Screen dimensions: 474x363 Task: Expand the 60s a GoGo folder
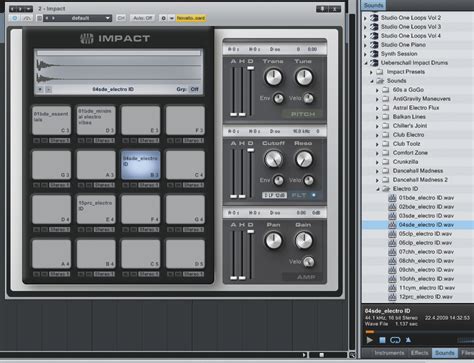coord(378,90)
